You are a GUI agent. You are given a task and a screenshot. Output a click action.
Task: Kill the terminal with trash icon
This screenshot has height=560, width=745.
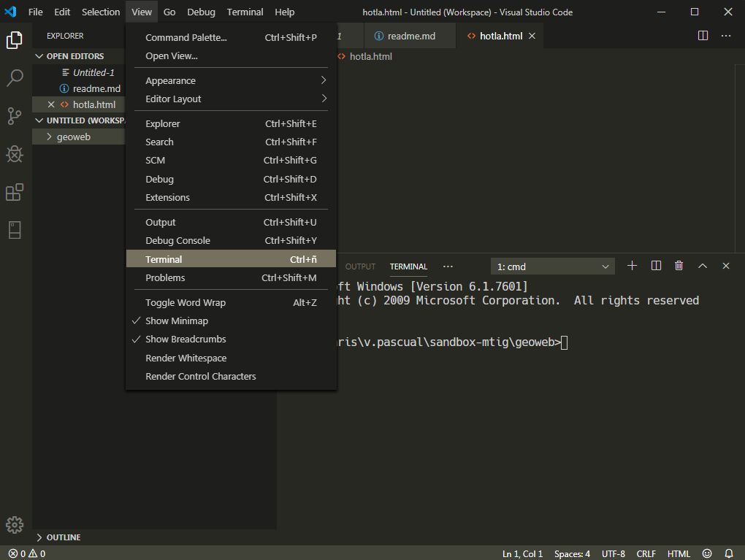click(679, 266)
